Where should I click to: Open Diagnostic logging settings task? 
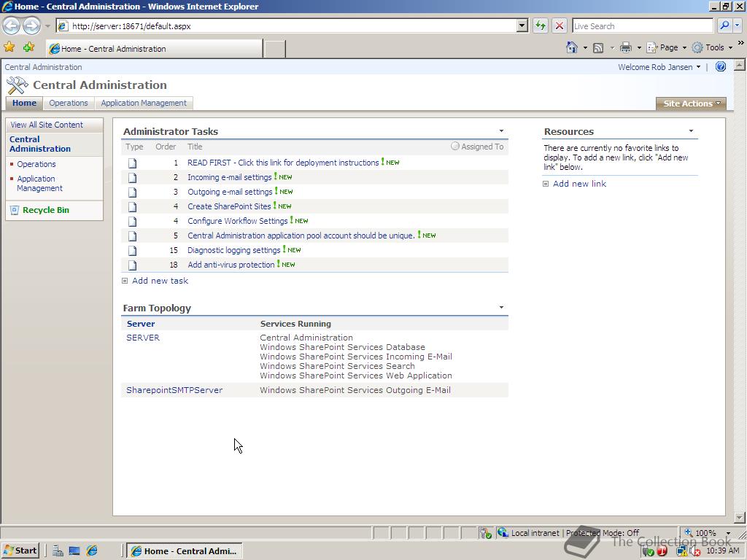(x=234, y=251)
